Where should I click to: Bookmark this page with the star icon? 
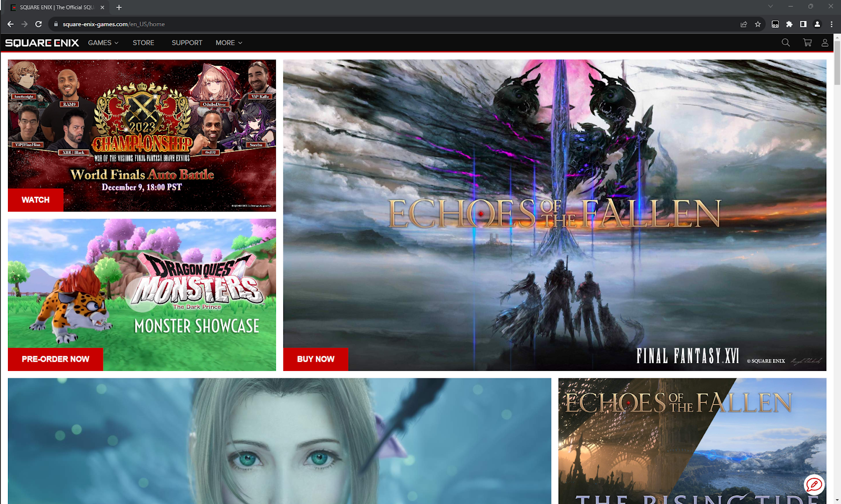758,24
